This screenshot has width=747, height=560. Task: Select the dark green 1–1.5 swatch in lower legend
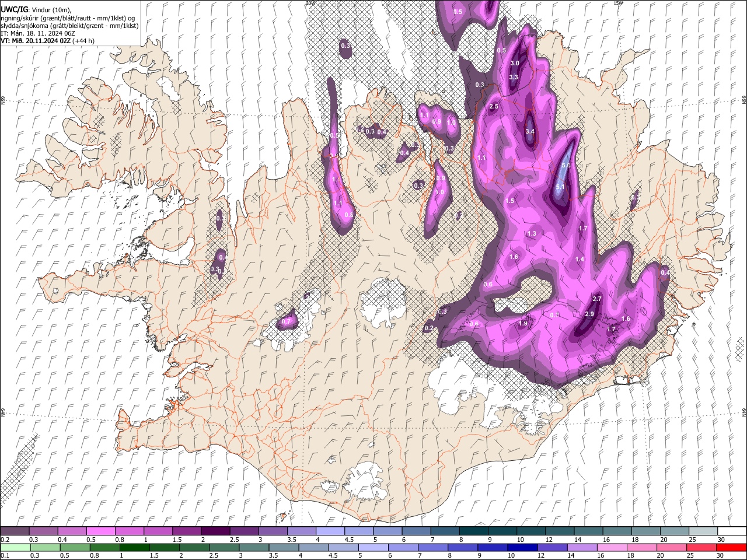tap(134, 547)
